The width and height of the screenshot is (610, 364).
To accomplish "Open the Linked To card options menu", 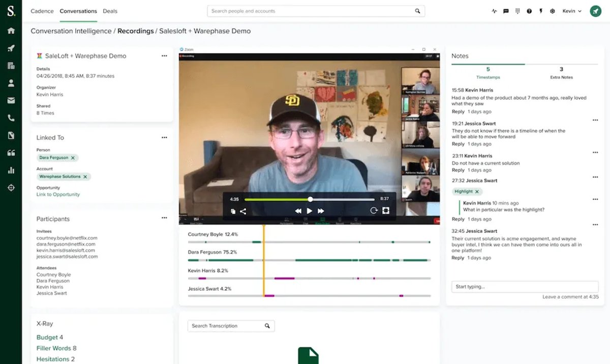I will tap(164, 137).
